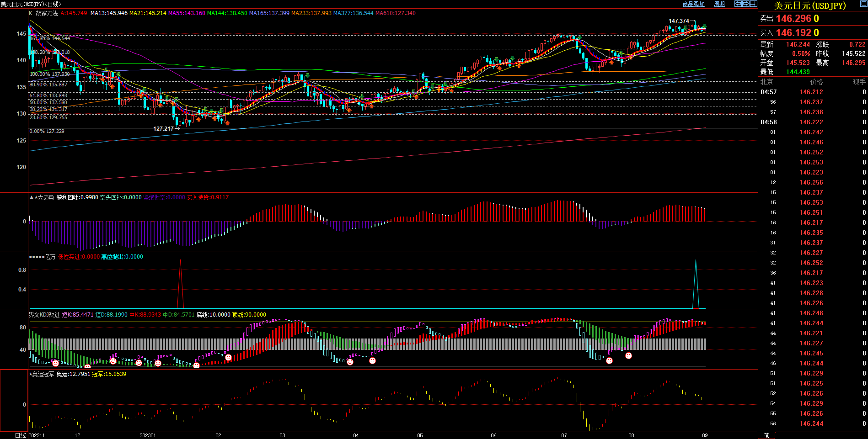
Task: Click the left arrow navigation icon
Action: coord(738,4)
